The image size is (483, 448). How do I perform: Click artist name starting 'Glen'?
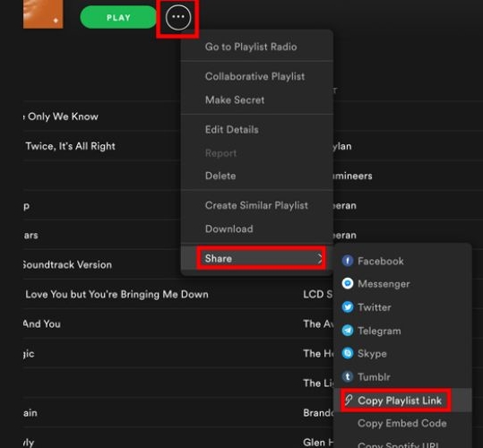tap(318, 442)
